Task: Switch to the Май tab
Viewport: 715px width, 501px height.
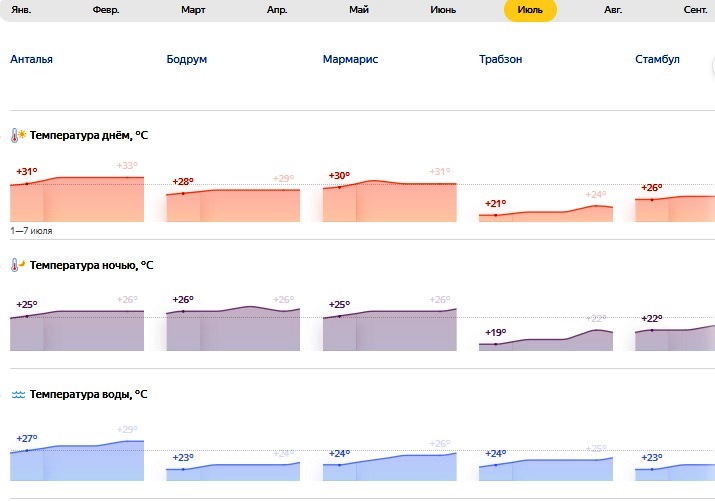Action: (x=359, y=10)
